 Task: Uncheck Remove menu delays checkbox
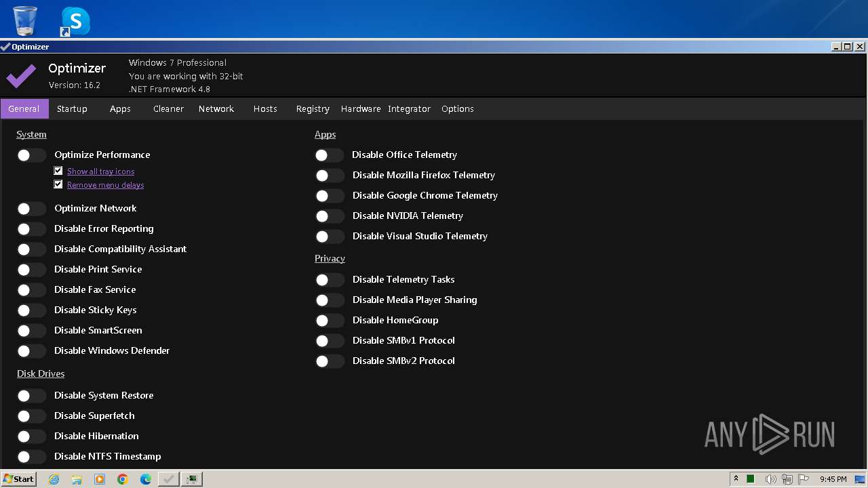pos(58,184)
